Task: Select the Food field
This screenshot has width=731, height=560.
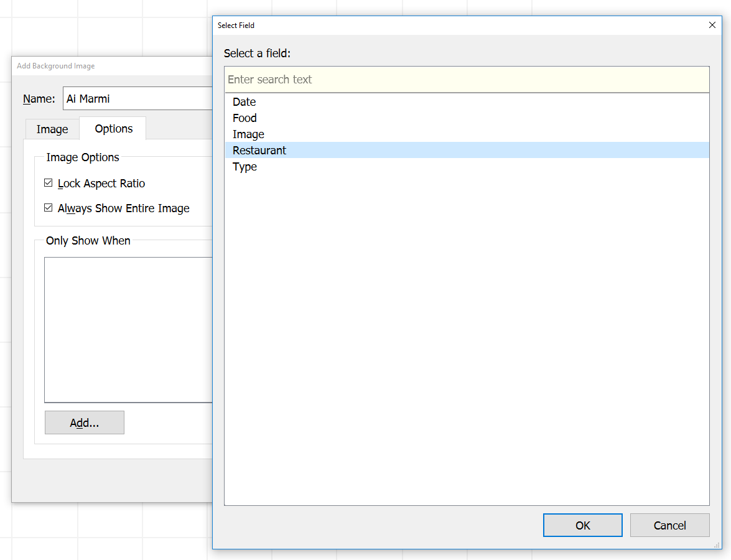Action: 244,118
